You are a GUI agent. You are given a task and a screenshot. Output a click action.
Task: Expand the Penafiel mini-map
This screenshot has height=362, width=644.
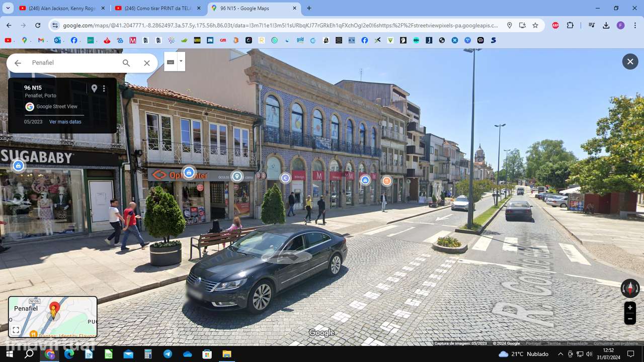15,330
